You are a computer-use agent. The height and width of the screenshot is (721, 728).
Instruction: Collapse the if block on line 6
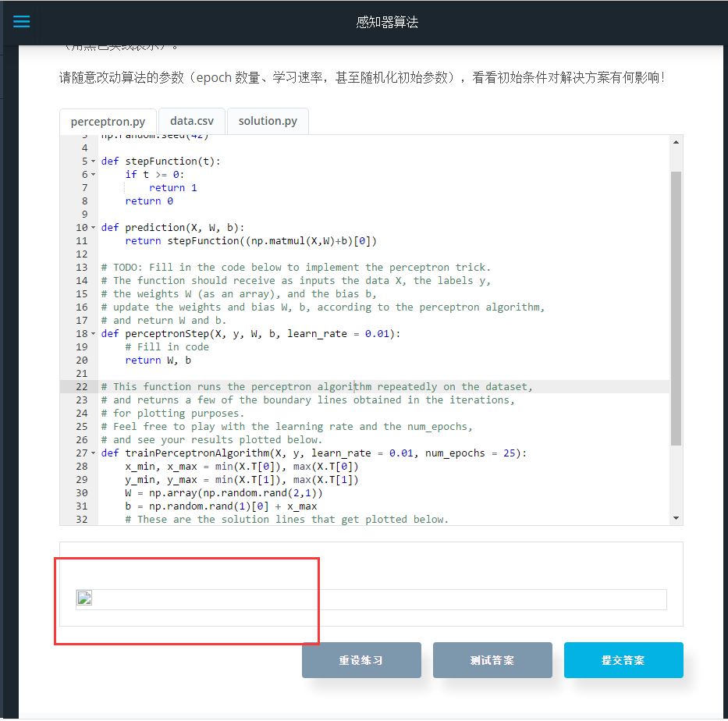pos(94,174)
